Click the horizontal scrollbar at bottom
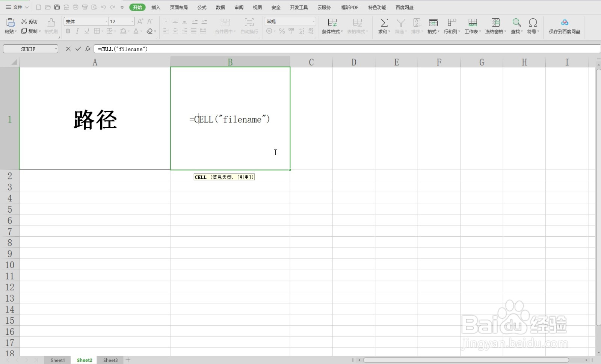601x364 pixels. coord(466,360)
